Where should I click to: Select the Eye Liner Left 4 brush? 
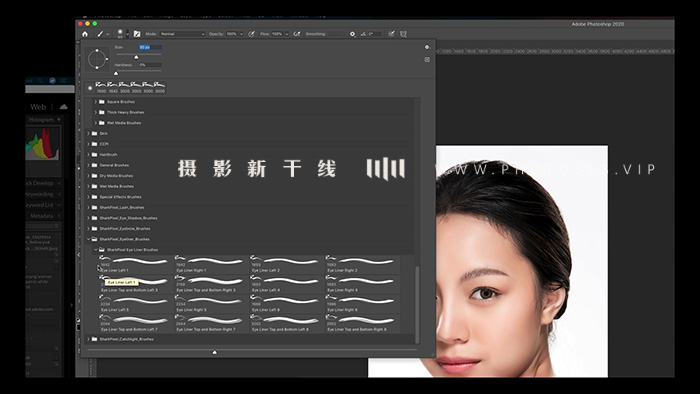pos(286,284)
